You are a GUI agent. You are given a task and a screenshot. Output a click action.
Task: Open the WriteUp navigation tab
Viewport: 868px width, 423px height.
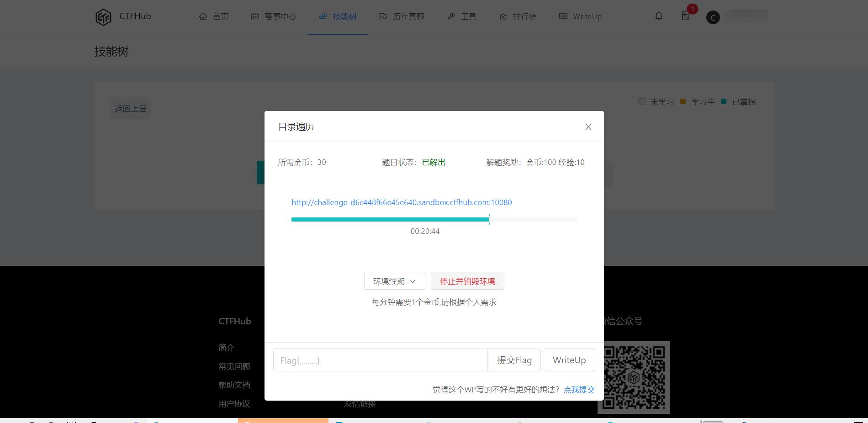click(580, 16)
